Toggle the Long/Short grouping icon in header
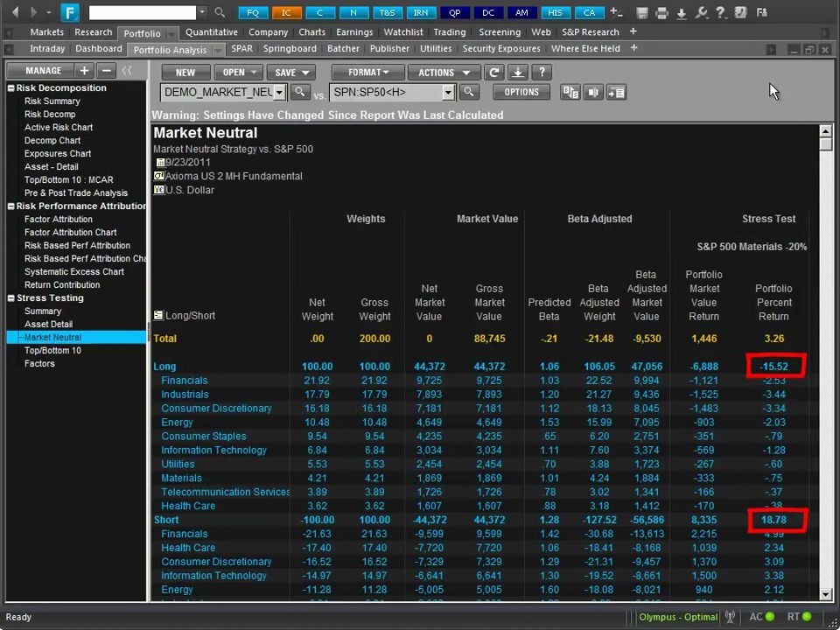Image resolution: width=840 pixels, height=630 pixels. (158, 315)
